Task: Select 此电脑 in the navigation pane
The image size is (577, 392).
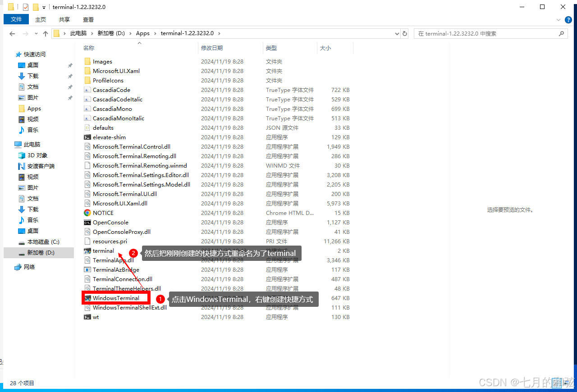Action: [x=32, y=145]
